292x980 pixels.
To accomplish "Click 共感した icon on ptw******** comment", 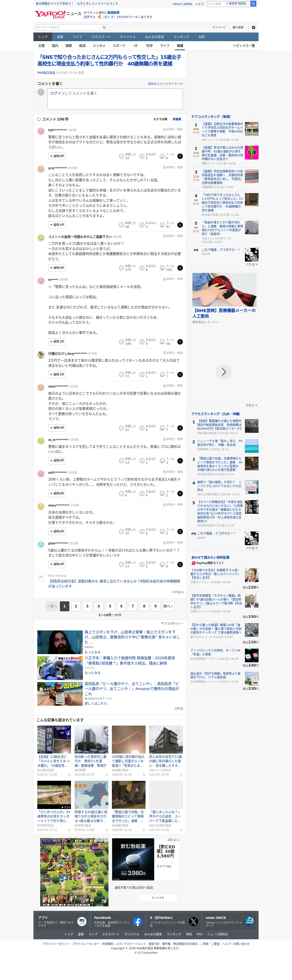I will click(121, 564).
